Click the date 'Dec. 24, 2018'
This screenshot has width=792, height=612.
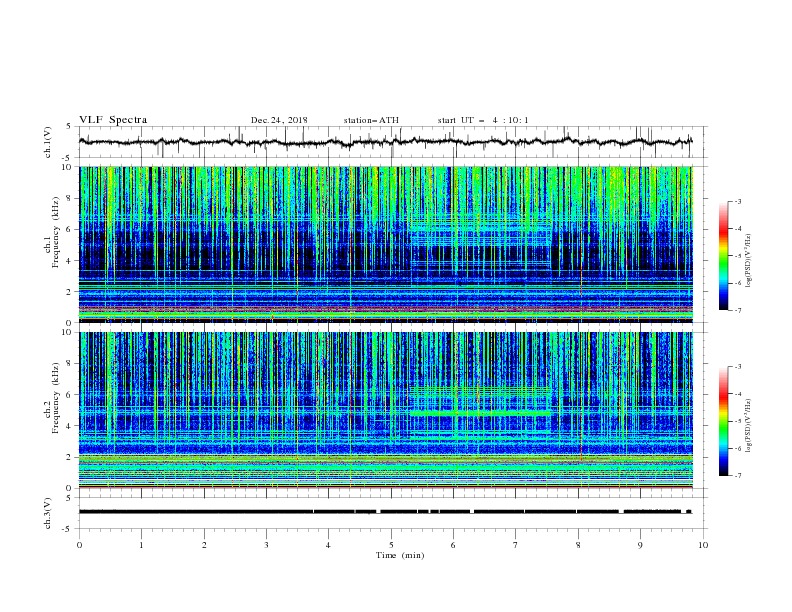(279, 120)
